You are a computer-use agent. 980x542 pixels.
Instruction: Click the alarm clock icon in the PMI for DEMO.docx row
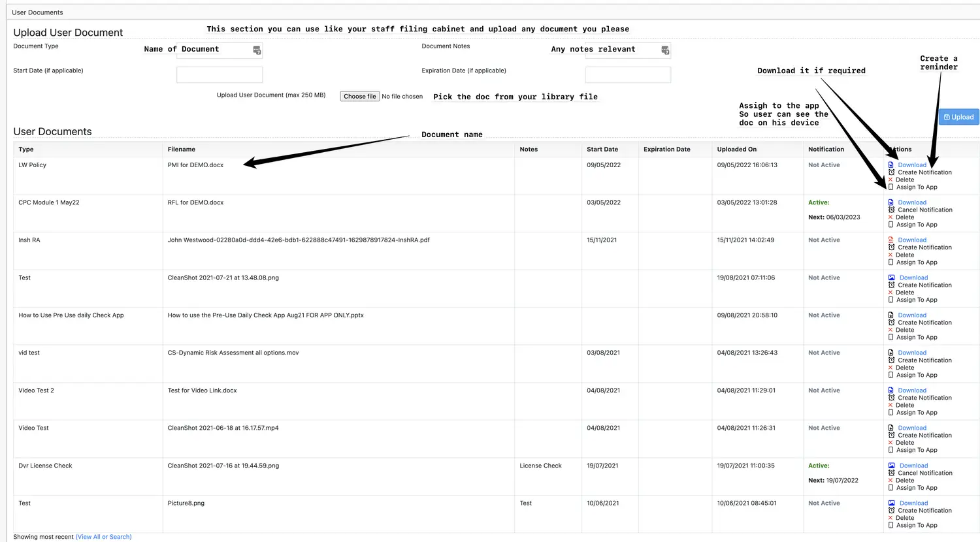coord(891,172)
